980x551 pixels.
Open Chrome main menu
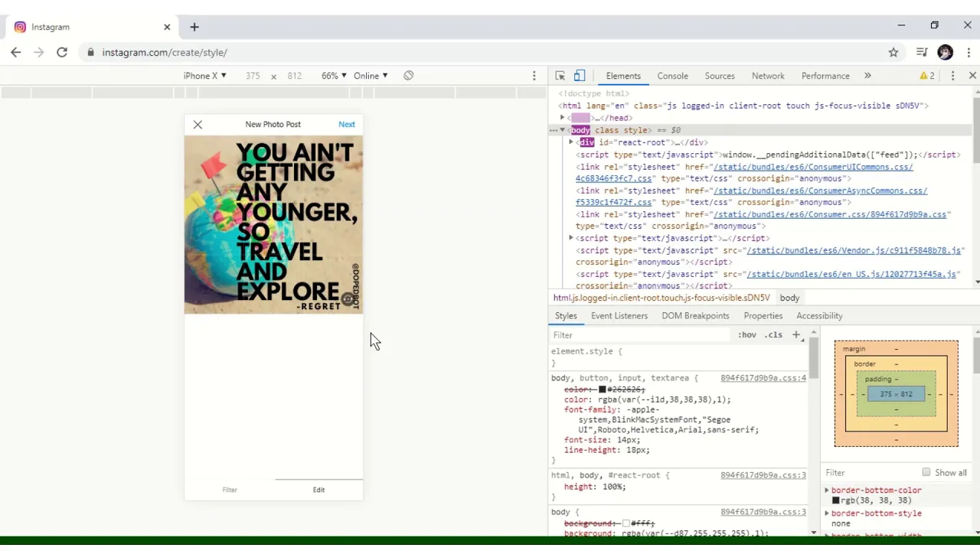(969, 52)
